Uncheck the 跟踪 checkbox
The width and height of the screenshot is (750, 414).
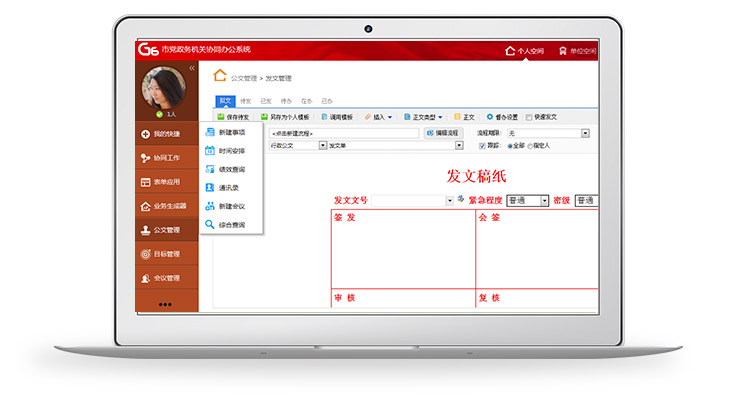point(482,146)
